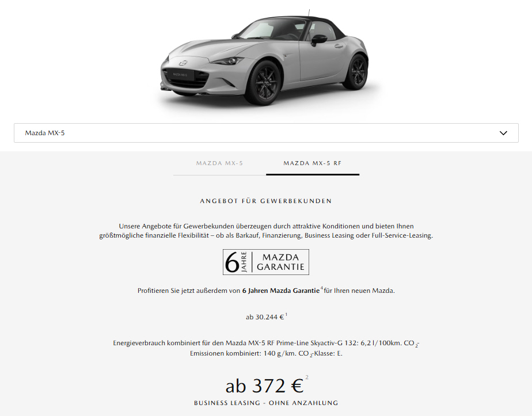Open footnote 2 beside the 372 € price
The width and height of the screenshot is (532, 416).
[x=307, y=377]
